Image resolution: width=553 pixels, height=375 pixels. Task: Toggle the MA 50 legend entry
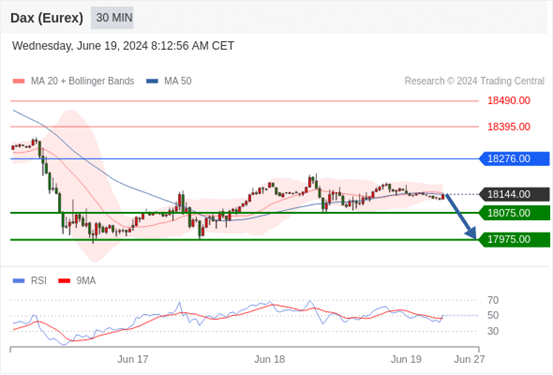click(169, 81)
